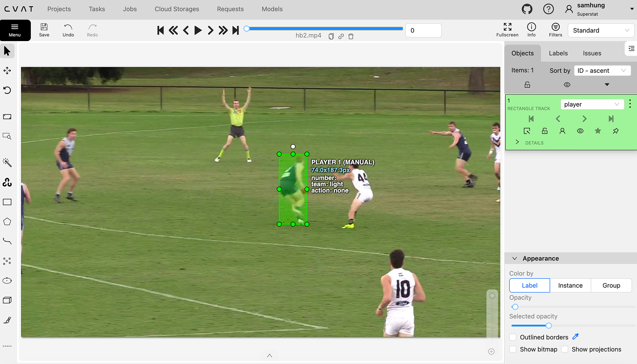Select the Polygon drawing tool
637x364 pixels.
(7, 222)
